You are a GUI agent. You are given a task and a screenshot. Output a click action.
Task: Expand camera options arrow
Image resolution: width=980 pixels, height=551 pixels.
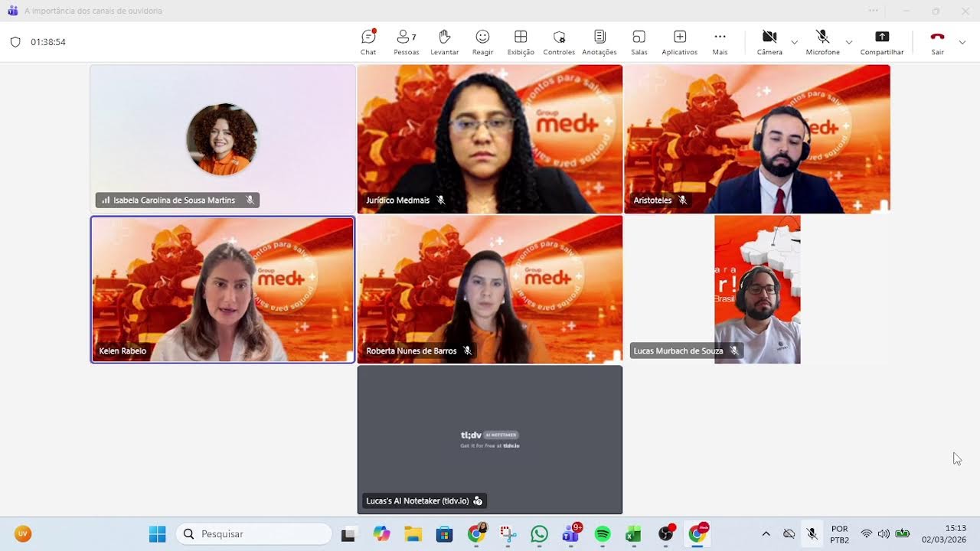click(794, 42)
